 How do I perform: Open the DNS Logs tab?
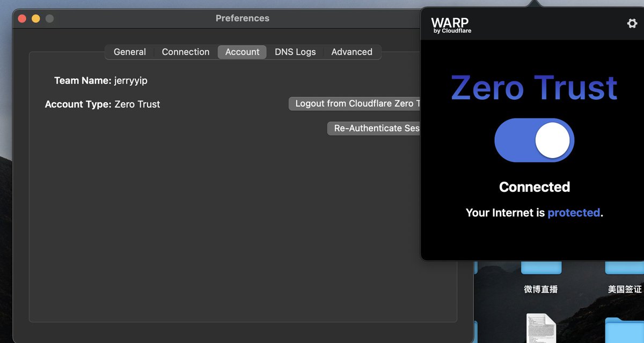[x=295, y=52]
